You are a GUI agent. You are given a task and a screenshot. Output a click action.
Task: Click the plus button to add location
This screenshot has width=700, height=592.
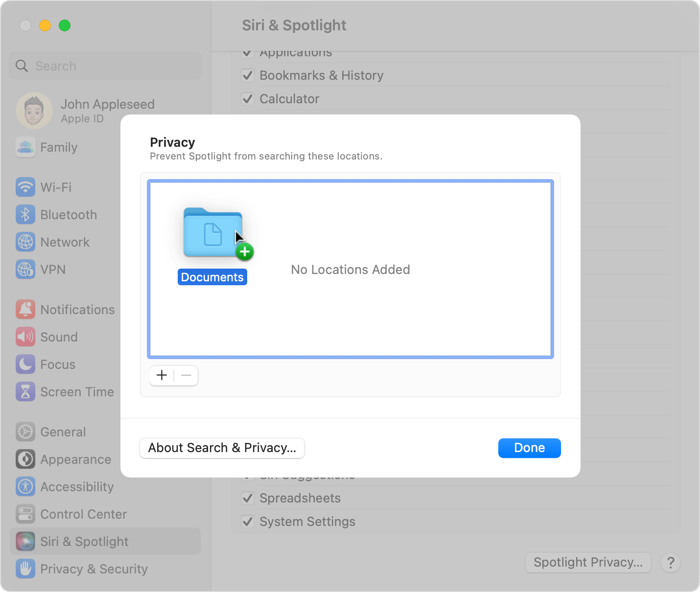[x=162, y=375]
